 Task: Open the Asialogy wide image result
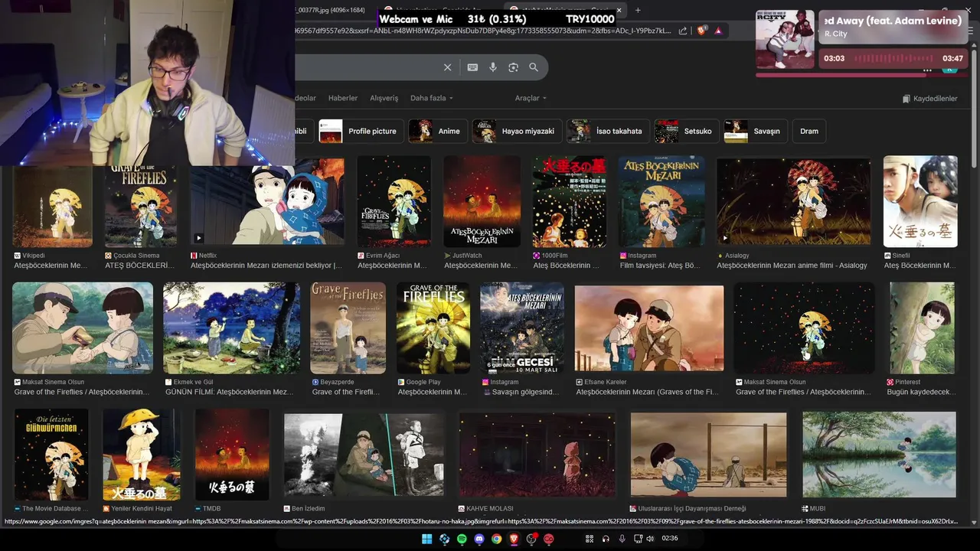click(793, 202)
